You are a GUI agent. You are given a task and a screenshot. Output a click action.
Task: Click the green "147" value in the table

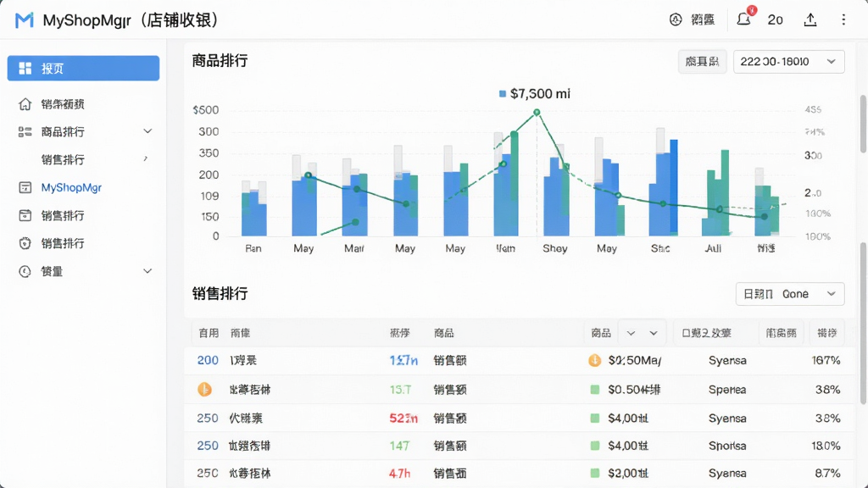(x=399, y=446)
